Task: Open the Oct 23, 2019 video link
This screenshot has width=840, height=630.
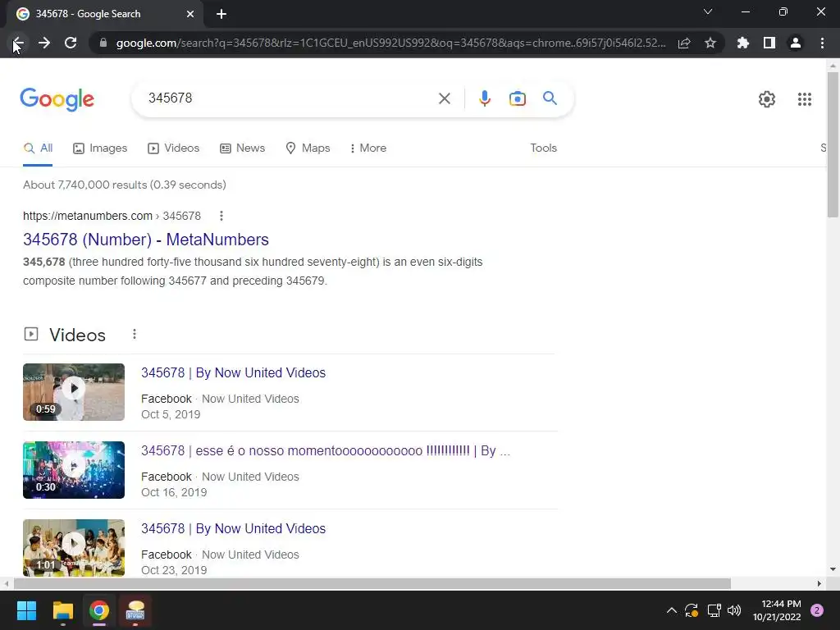Action: (x=233, y=529)
